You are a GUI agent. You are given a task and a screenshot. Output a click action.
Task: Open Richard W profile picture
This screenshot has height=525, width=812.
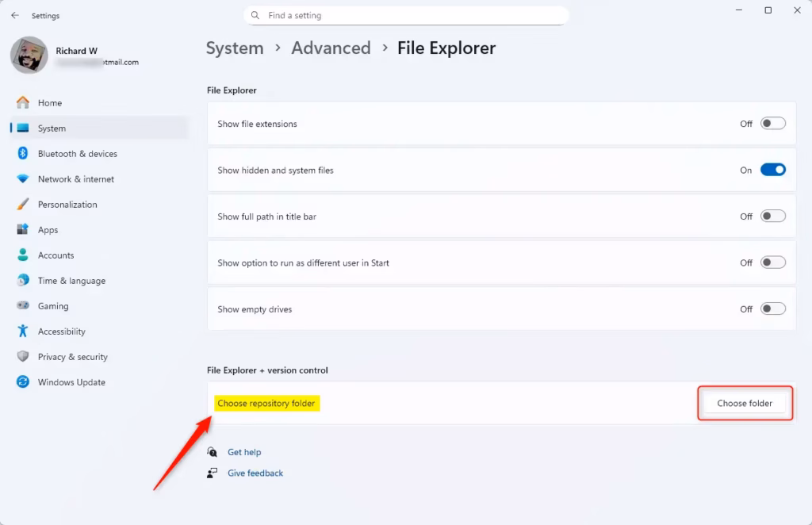(29, 55)
